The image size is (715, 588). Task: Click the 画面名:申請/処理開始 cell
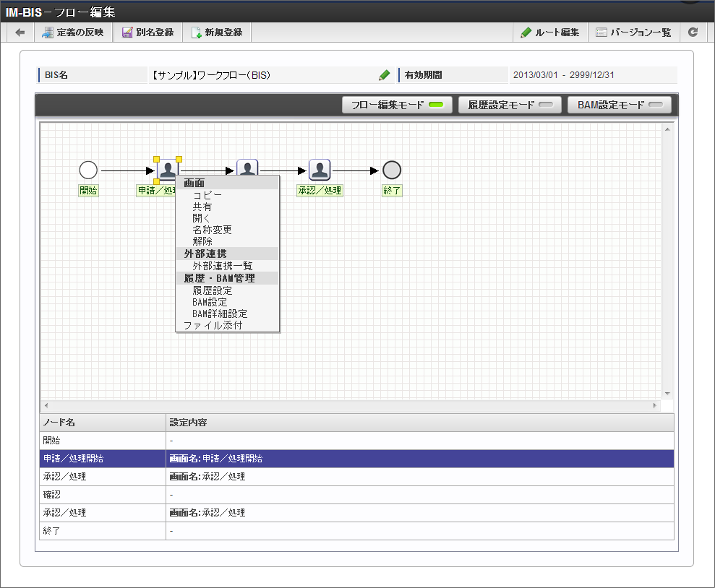coord(420,459)
